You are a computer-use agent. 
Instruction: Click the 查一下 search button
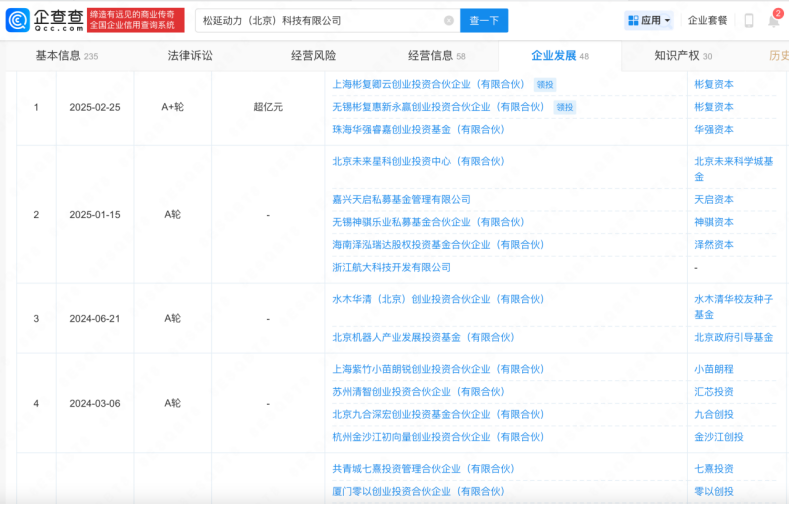tap(484, 20)
